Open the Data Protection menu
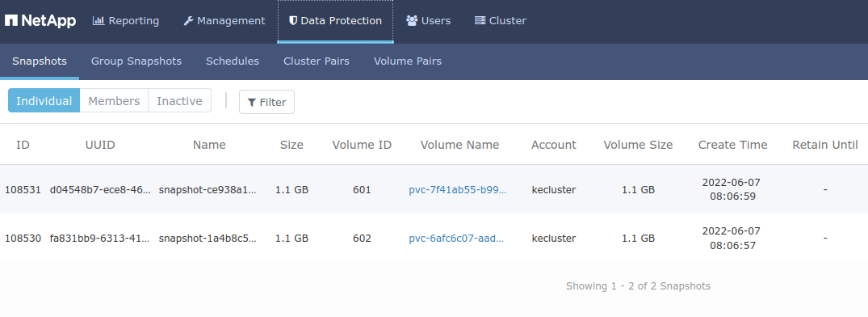The height and width of the screenshot is (317, 868). pyautogui.click(x=335, y=20)
